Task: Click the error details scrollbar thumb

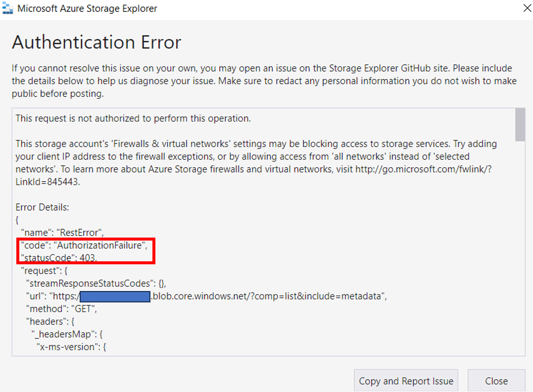Action: 520,124
